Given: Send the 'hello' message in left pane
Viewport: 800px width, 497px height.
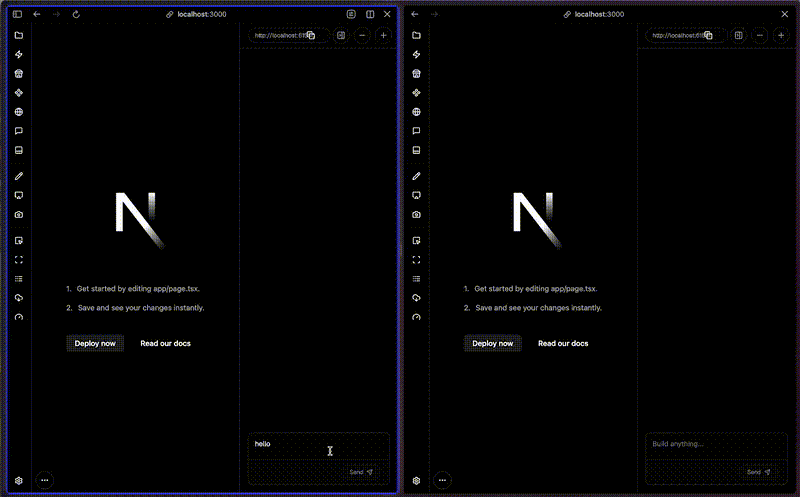Looking at the screenshot, I should (361, 472).
